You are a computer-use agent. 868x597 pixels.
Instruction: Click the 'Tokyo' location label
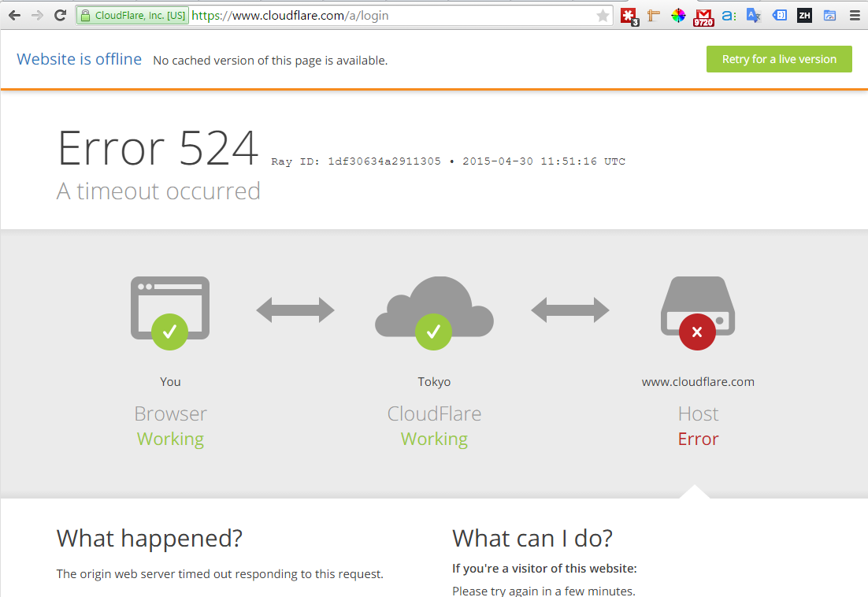434,382
